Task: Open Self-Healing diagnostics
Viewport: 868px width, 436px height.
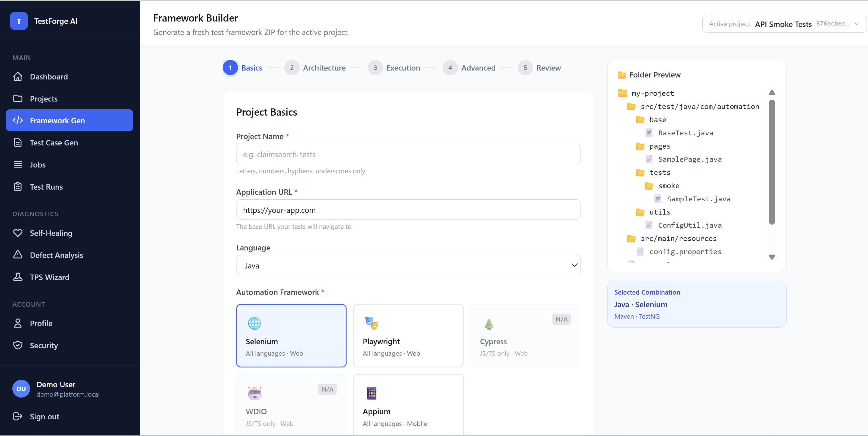Action: [x=69, y=233]
